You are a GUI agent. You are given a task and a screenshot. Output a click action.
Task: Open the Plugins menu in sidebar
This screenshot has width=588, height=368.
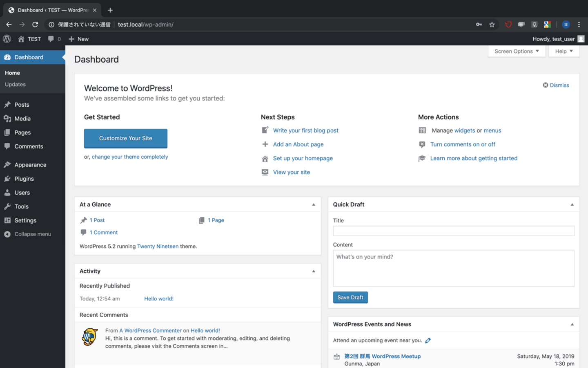tap(24, 179)
